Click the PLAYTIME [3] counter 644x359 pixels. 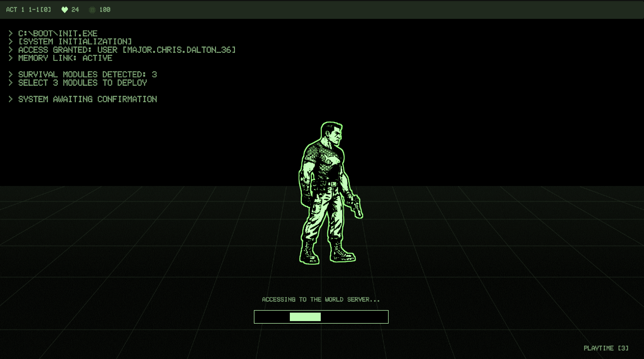606,348
